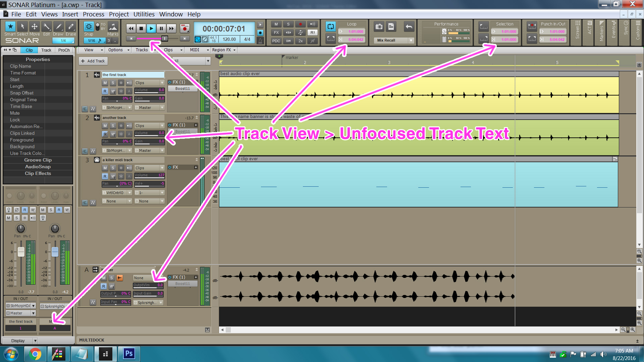Screen dimensions: 644x362
Task: Switch to the ProCh inspector tab
Action: coord(64,50)
